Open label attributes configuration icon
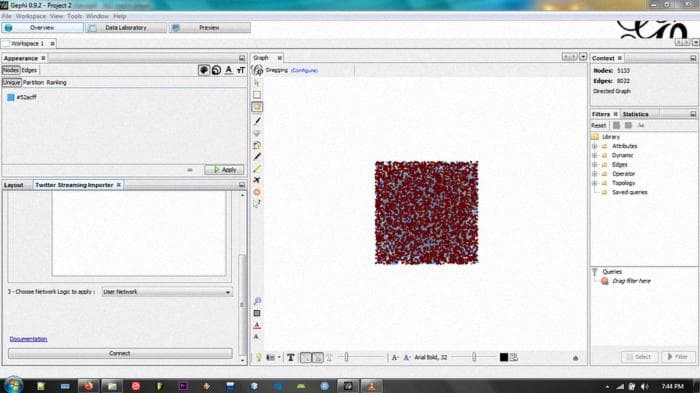 pos(514,357)
